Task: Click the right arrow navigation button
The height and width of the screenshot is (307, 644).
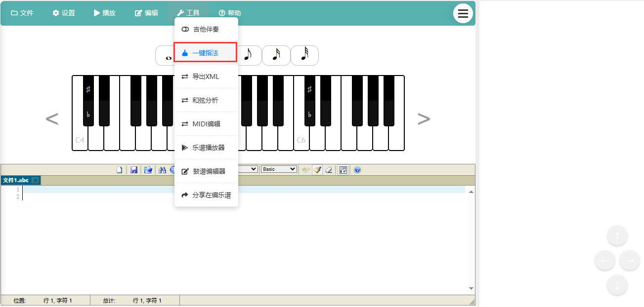Action: click(x=630, y=260)
